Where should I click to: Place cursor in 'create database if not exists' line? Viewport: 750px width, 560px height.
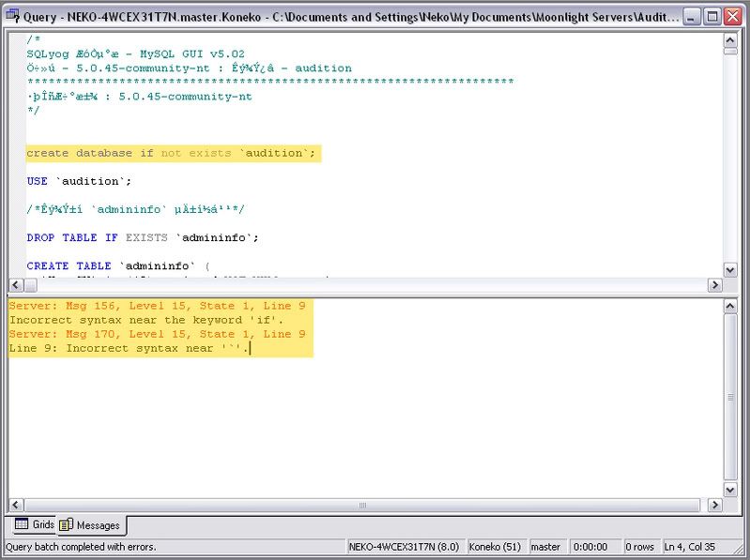(x=173, y=153)
